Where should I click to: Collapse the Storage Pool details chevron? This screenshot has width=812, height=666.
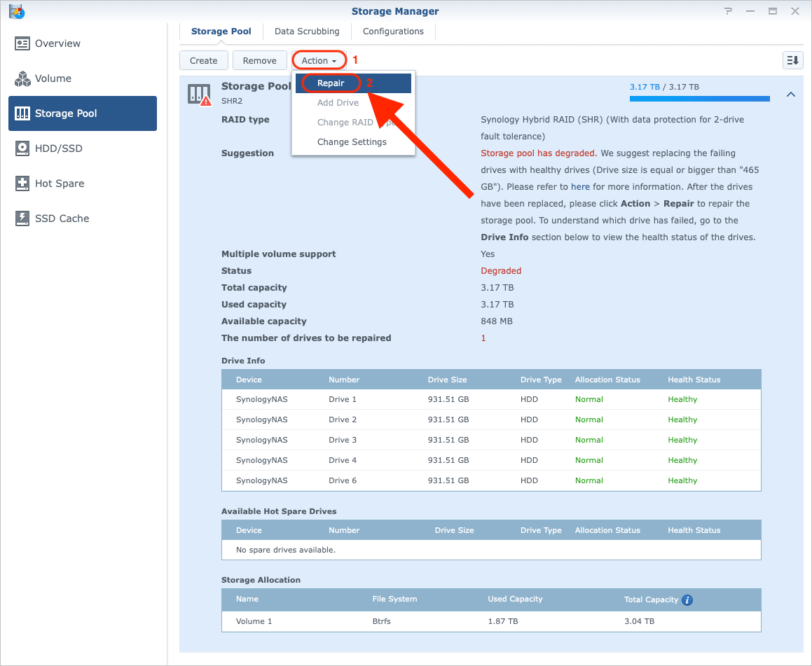click(x=791, y=94)
